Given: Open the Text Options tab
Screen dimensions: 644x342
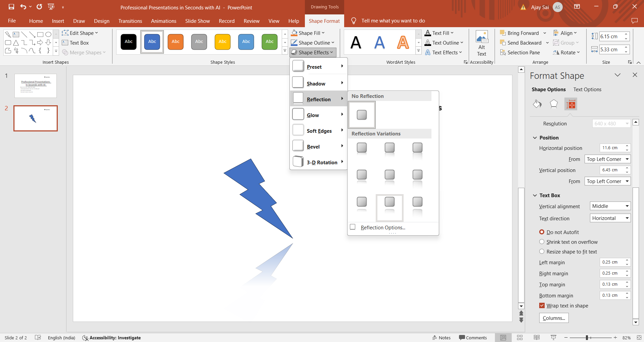Looking at the screenshot, I should pyautogui.click(x=587, y=90).
